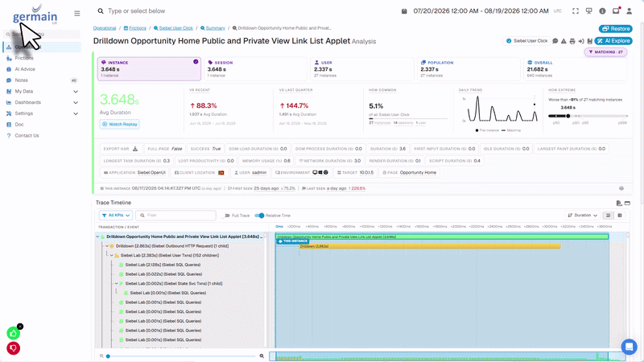Image resolution: width=644 pixels, height=362 pixels.
Task: Click the red thumbs-down feedback icon
Action: (x=13, y=348)
